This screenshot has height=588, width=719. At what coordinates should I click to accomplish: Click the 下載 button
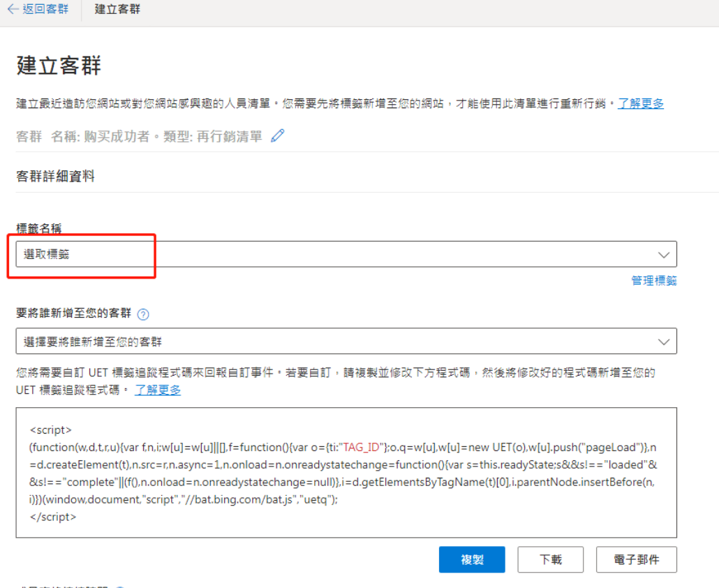pos(550,559)
